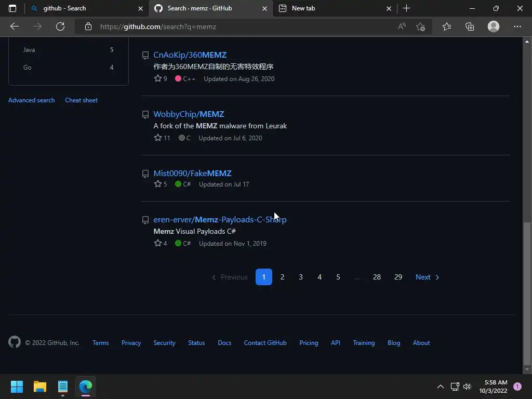This screenshot has height=399, width=532.
Task: Open the Terms footer link
Action: (x=100, y=343)
